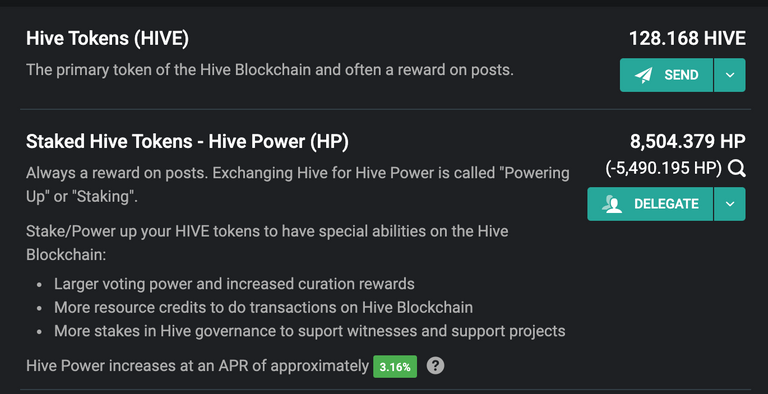Viewport: 768px width, 394px height.
Task: Click the Staked Hive Tokens - Hive Power heading
Action: coord(187,142)
